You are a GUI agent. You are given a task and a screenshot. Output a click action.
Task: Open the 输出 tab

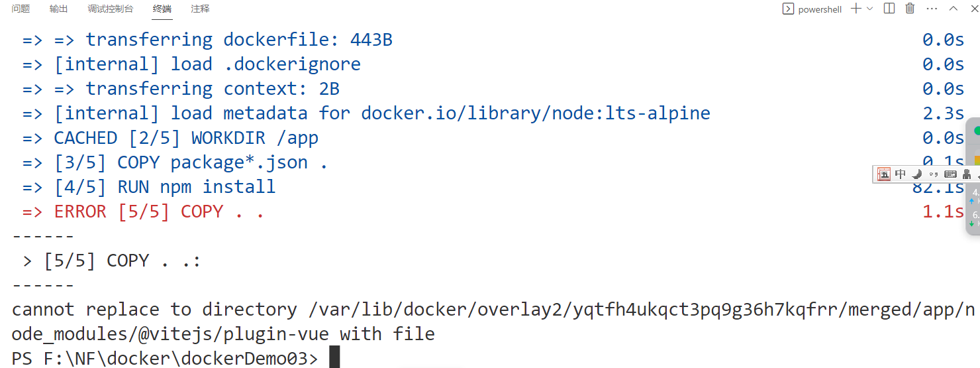point(58,9)
